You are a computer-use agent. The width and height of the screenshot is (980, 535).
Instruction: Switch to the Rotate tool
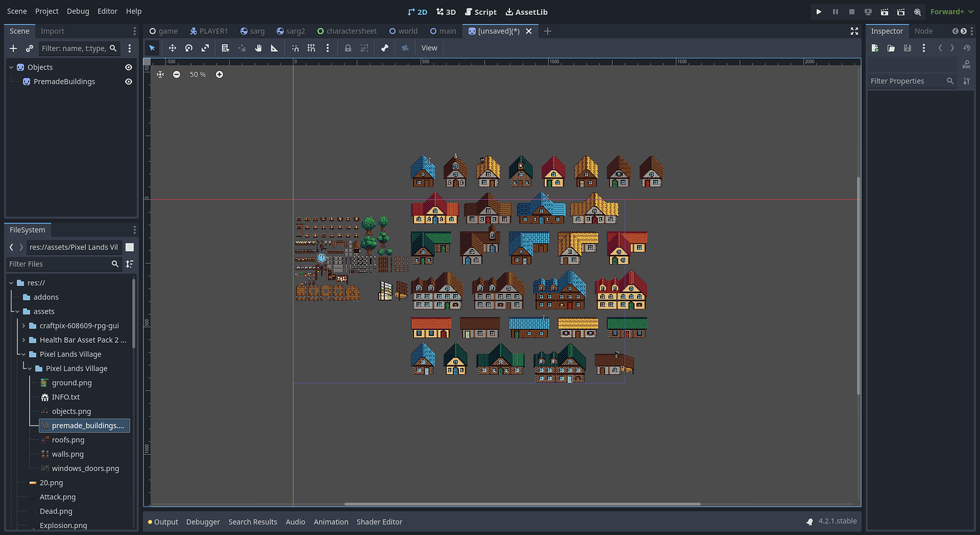[188, 48]
